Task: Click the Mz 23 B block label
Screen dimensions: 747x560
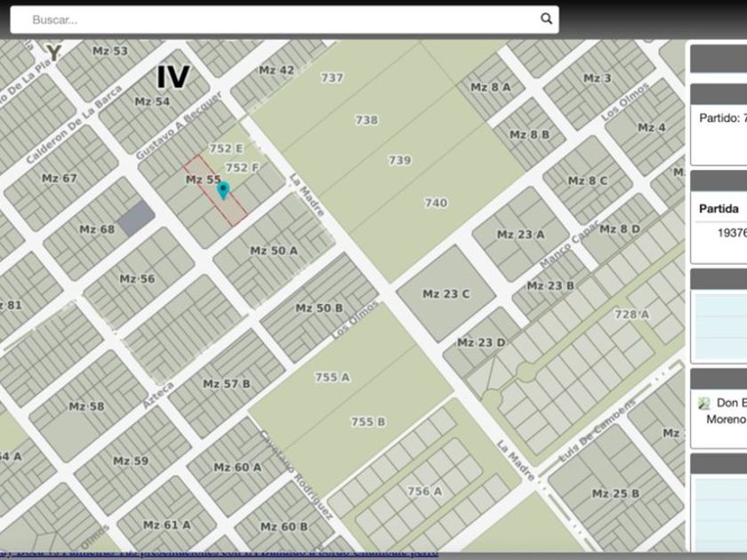Action: tap(550, 286)
